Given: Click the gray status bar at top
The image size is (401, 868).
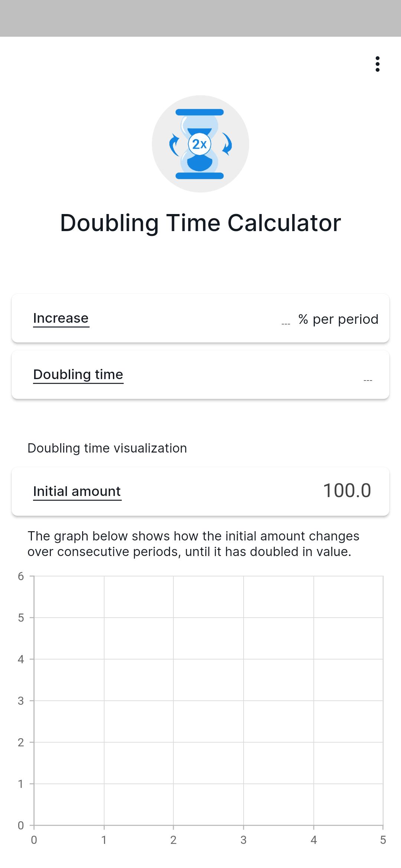Looking at the screenshot, I should click(200, 18).
